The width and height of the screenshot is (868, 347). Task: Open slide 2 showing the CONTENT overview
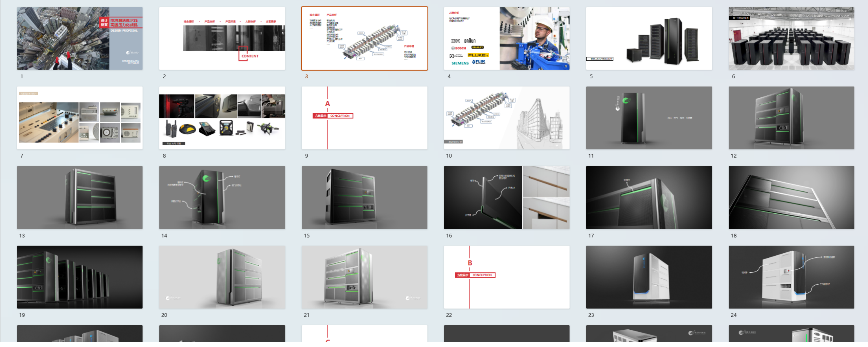[222, 38]
